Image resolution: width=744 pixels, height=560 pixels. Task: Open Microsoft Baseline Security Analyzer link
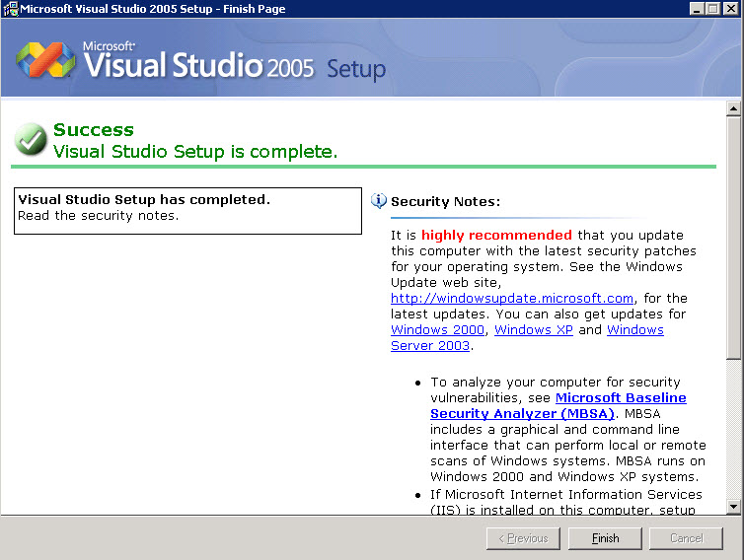click(x=558, y=405)
